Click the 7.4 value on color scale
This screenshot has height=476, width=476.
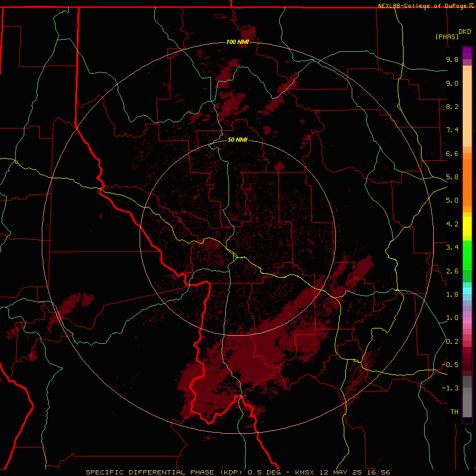(x=452, y=130)
